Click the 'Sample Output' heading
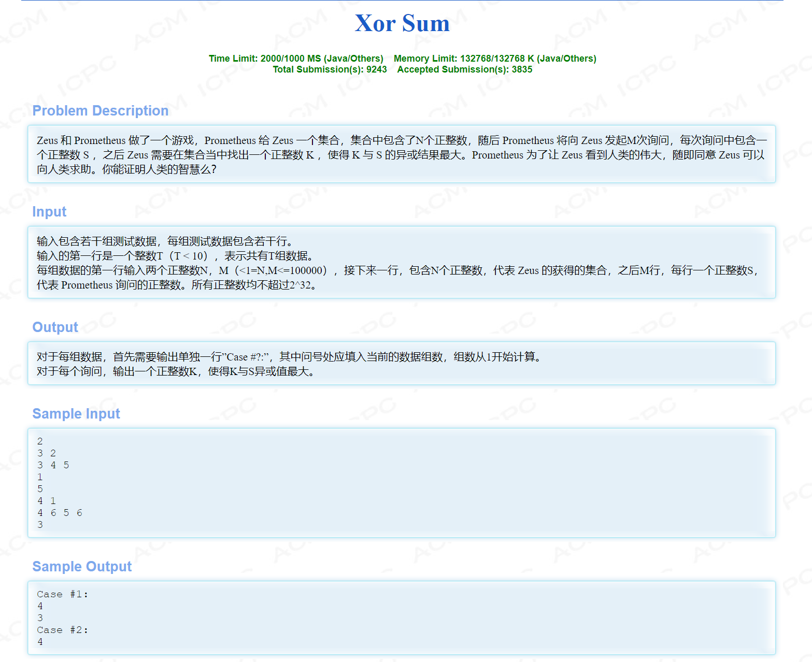812x662 pixels. tap(82, 567)
